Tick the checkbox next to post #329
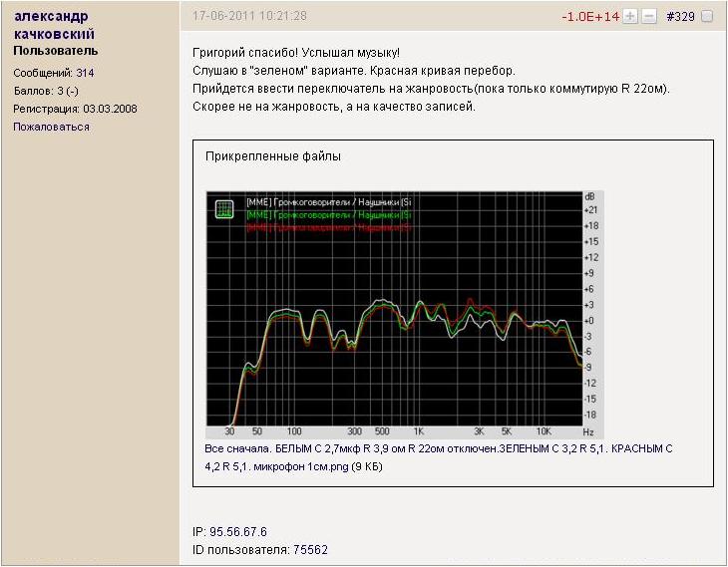Image resolution: width=728 pixels, height=567 pixels. (x=707, y=17)
